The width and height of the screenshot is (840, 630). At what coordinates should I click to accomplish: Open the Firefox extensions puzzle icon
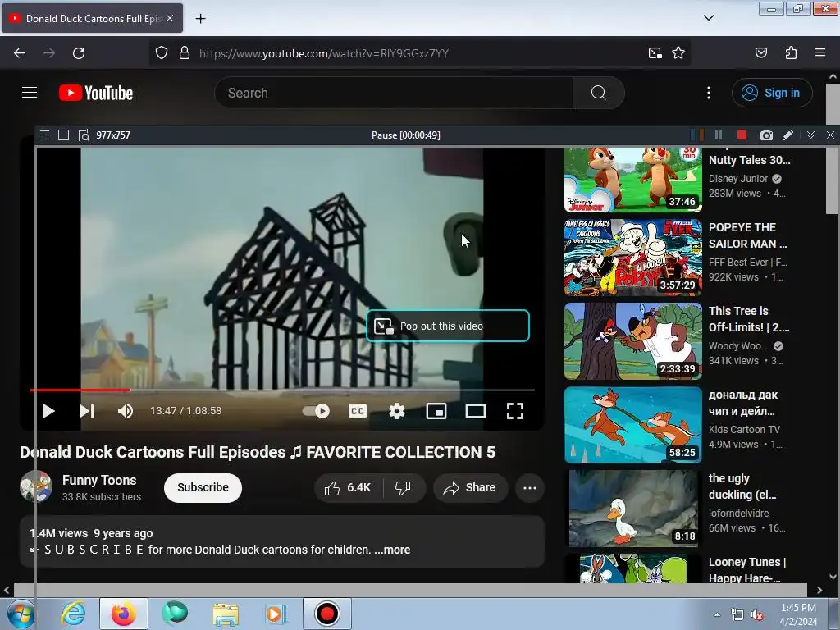click(x=791, y=53)
